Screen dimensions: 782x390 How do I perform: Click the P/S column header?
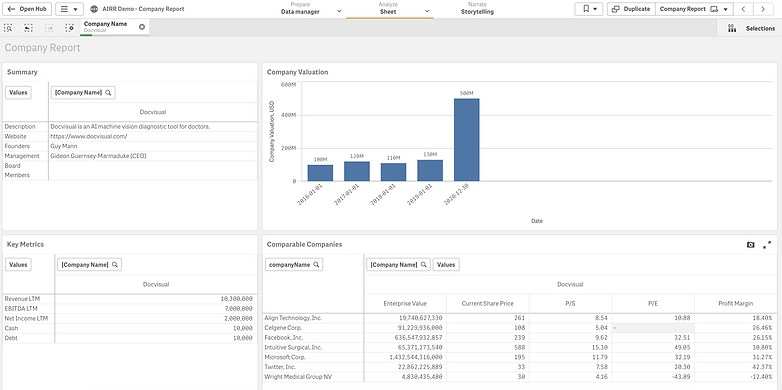point(570,303)
